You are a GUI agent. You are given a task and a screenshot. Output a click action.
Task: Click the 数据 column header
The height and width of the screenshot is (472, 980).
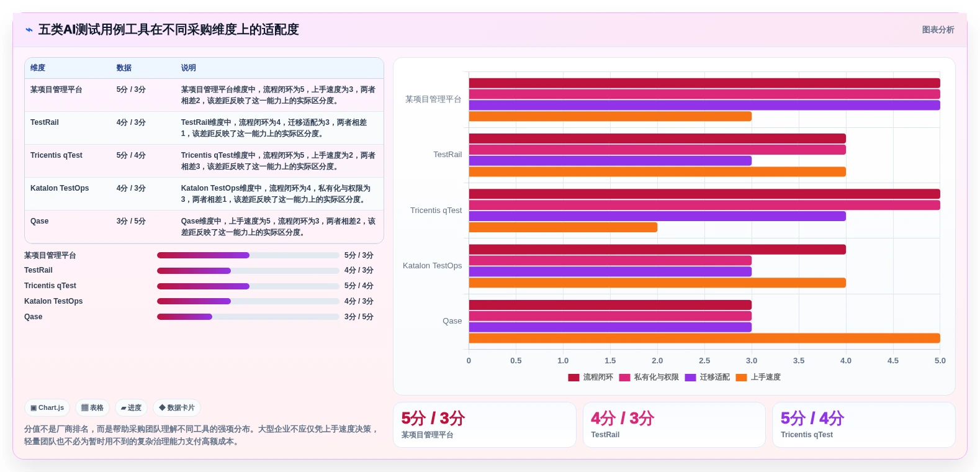pos(124,68)
